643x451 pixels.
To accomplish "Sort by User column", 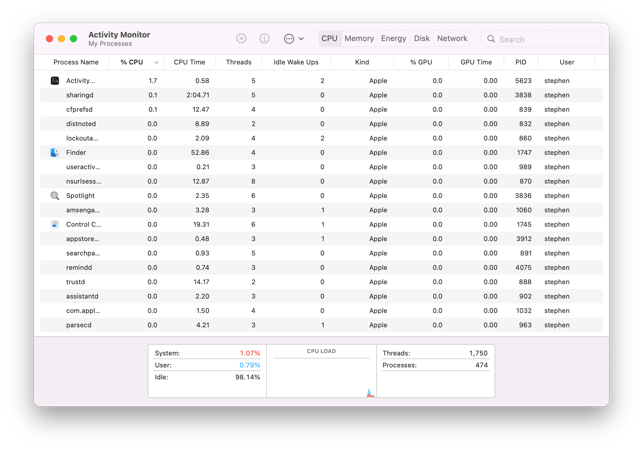I will [x=567, y=62].
